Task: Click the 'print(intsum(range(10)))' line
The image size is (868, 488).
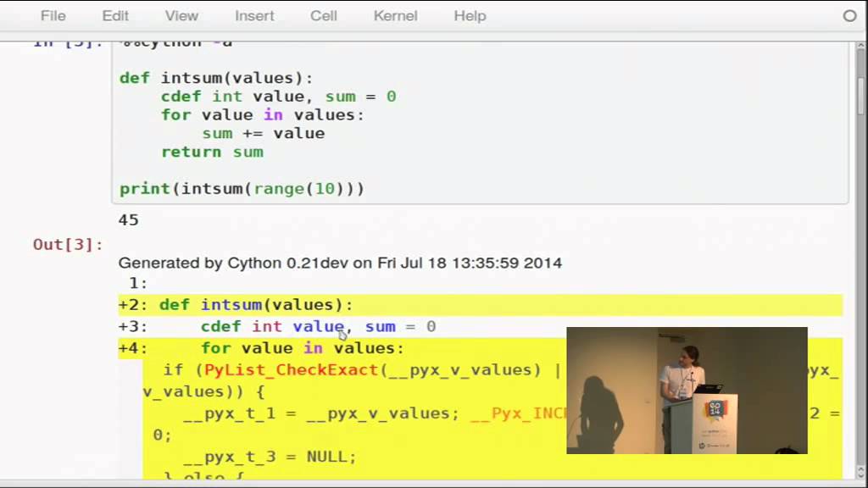Action: [x=242, y=189]
